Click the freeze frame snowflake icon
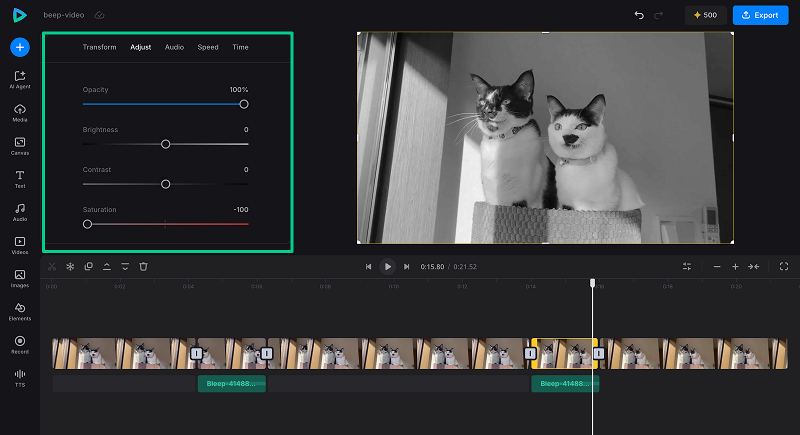800x435 pixels. [x=70, y=267]
